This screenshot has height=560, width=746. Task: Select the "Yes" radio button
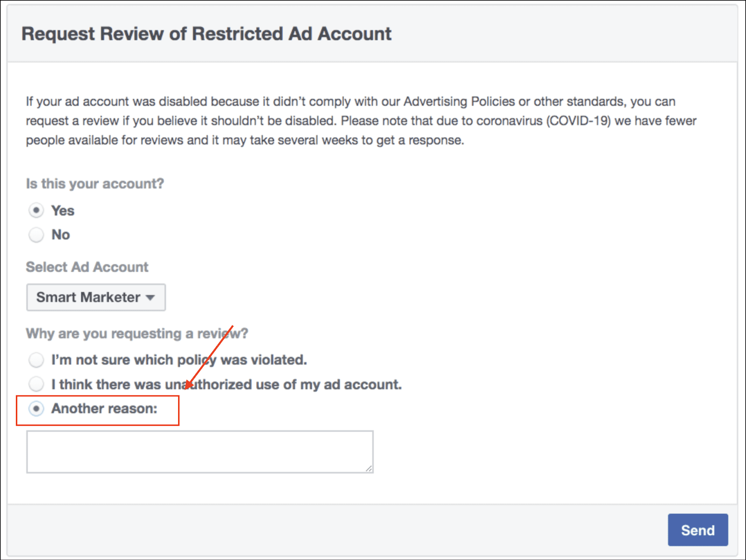point(36,210)
